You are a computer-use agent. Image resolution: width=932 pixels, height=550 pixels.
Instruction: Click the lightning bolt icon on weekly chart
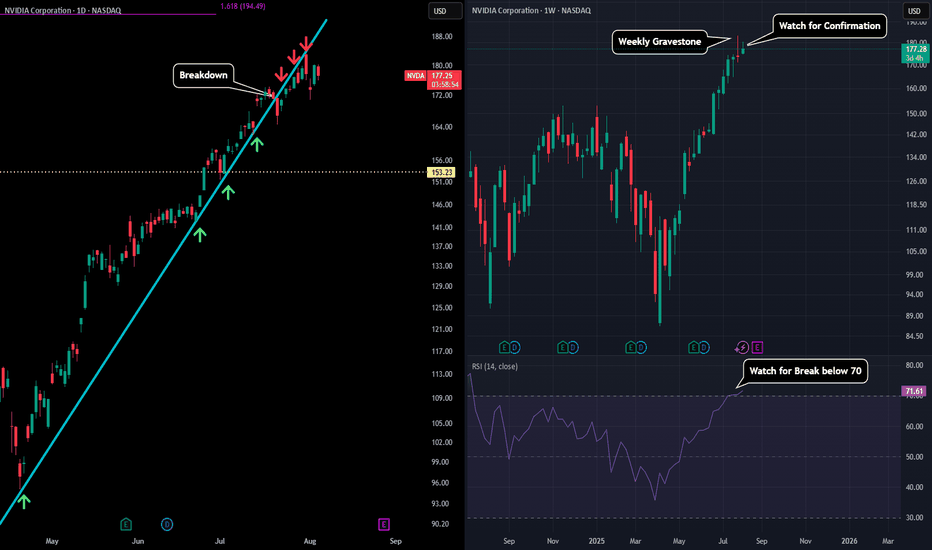[742, 347]
